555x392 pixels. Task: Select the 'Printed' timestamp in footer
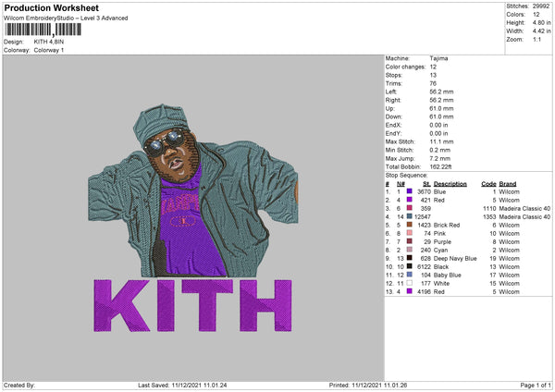(x=368, y=386)
